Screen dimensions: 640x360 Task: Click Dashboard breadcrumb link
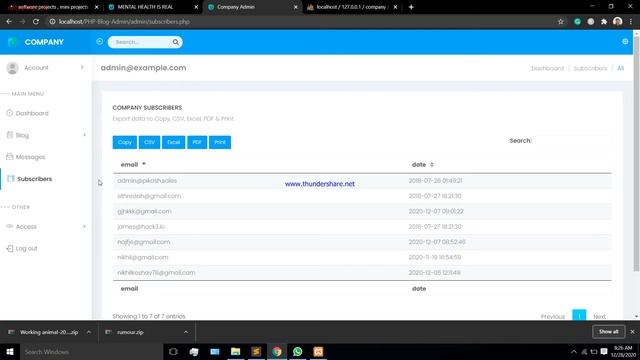pyautogui.click(x=547, y=68)
